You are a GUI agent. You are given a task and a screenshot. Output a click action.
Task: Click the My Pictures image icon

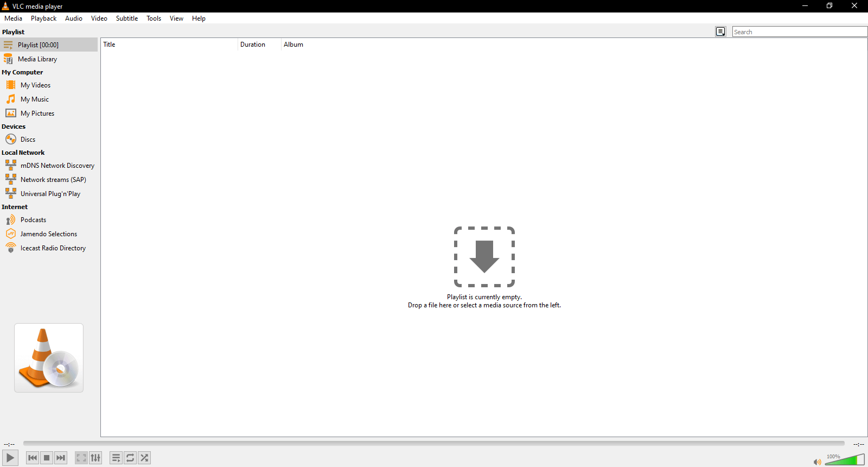tap(11, 113)
